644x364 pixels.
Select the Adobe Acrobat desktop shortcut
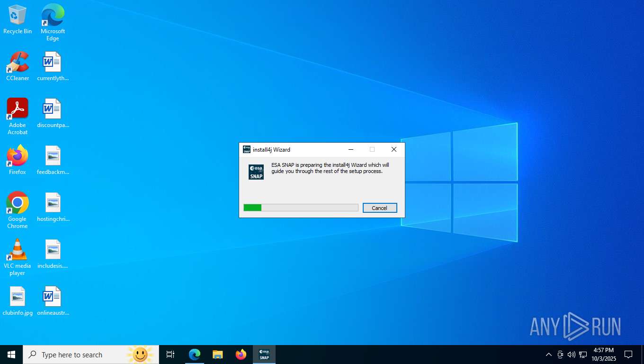click(18, 117)
